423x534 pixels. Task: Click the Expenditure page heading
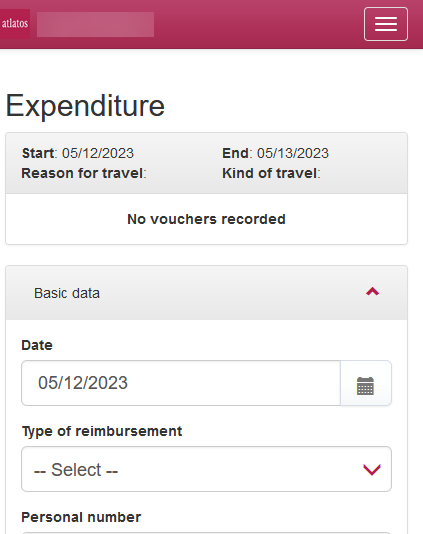[x=85, y=106]
